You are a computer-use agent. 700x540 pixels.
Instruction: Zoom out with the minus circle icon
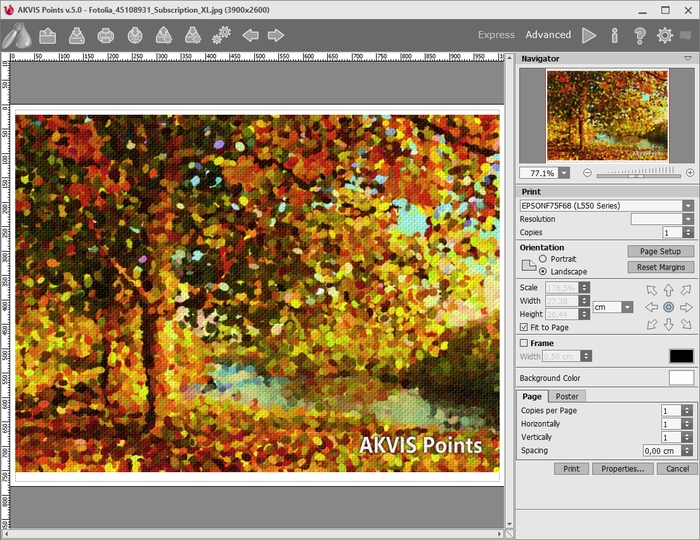[588, 173]
